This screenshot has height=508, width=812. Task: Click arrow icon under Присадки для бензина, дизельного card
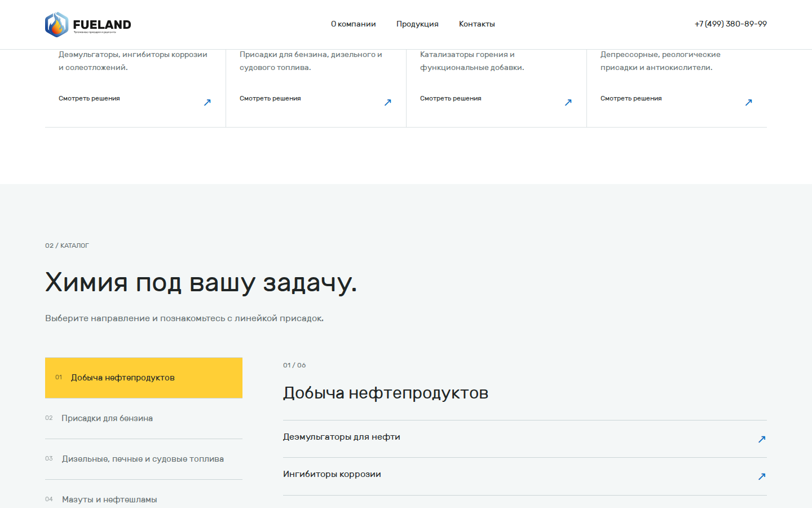point(387,102)
